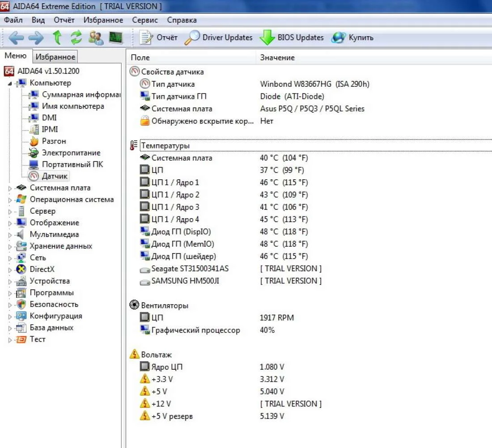Screen dimensions: 492x448
Task: Go up one level with green arrow
Action: (x=57, y=38)
